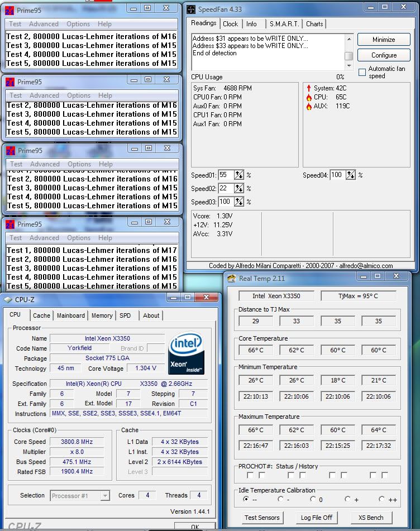Click the Log File Off button
This screenshot has width=420, height=531.
pos(316,518)
